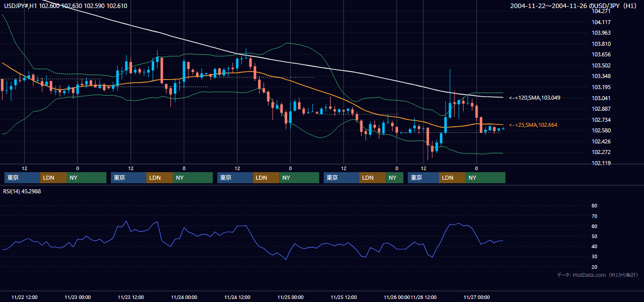Click the 120 SMA label reading 103.049

pyautogui.click(x=535, y=98)
